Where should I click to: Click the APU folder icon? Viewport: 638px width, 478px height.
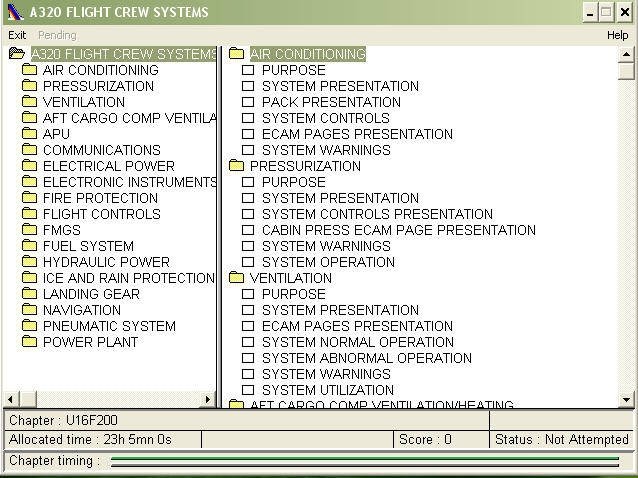(29, 133)
